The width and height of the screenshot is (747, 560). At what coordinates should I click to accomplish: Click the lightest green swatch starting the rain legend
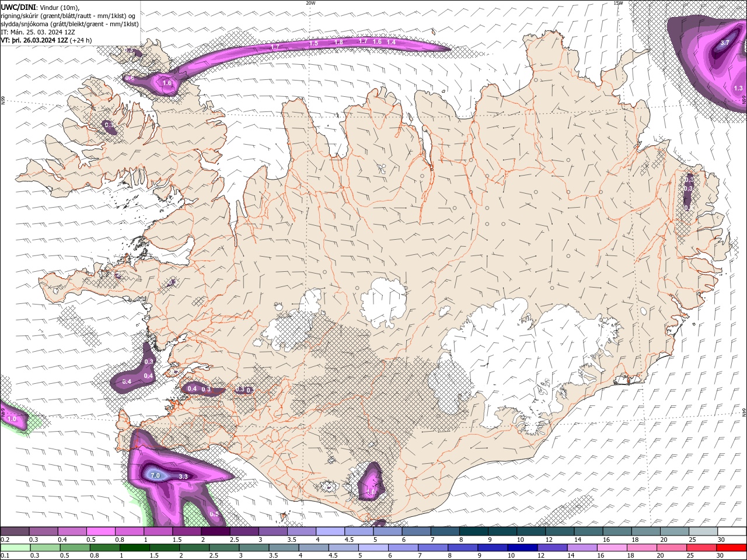click(15, 548)
